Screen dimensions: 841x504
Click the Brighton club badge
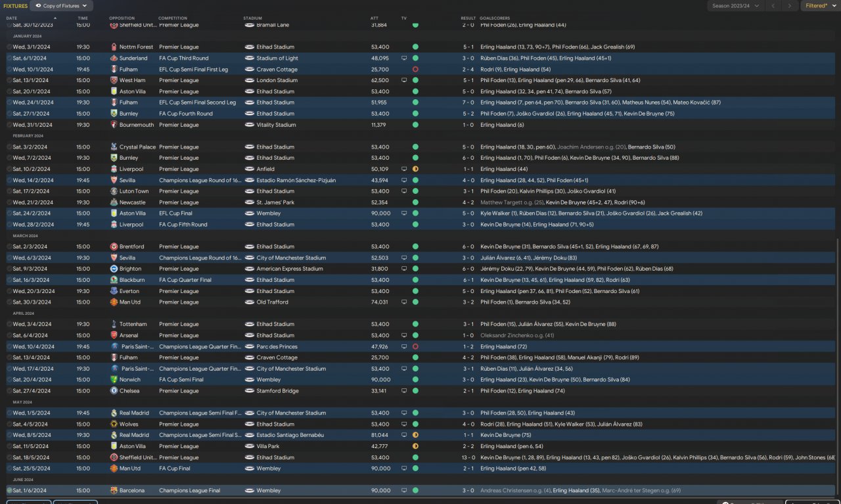tap(114, 269)
